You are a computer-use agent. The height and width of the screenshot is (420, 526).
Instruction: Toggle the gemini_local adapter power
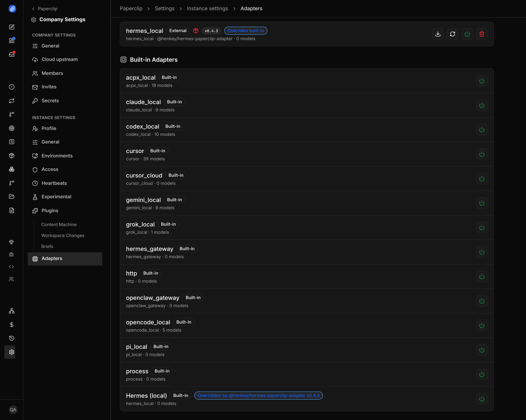[482, 203]
